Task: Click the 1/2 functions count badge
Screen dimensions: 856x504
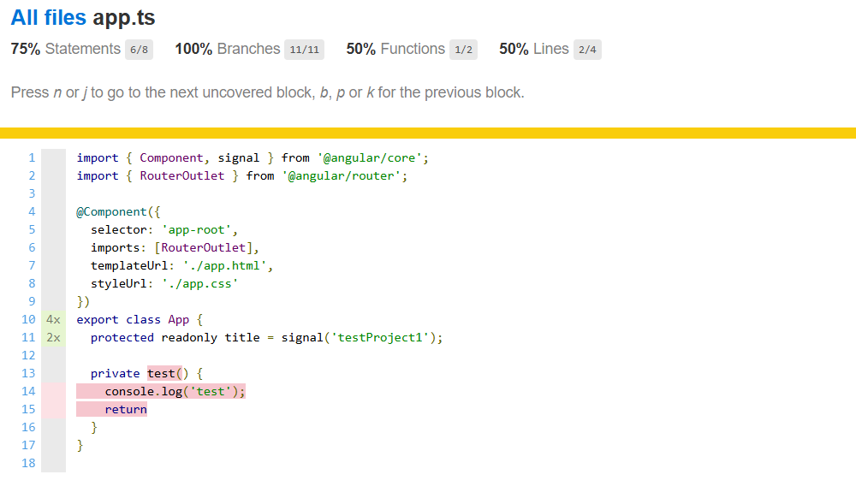Action: (x=463, y=50)
